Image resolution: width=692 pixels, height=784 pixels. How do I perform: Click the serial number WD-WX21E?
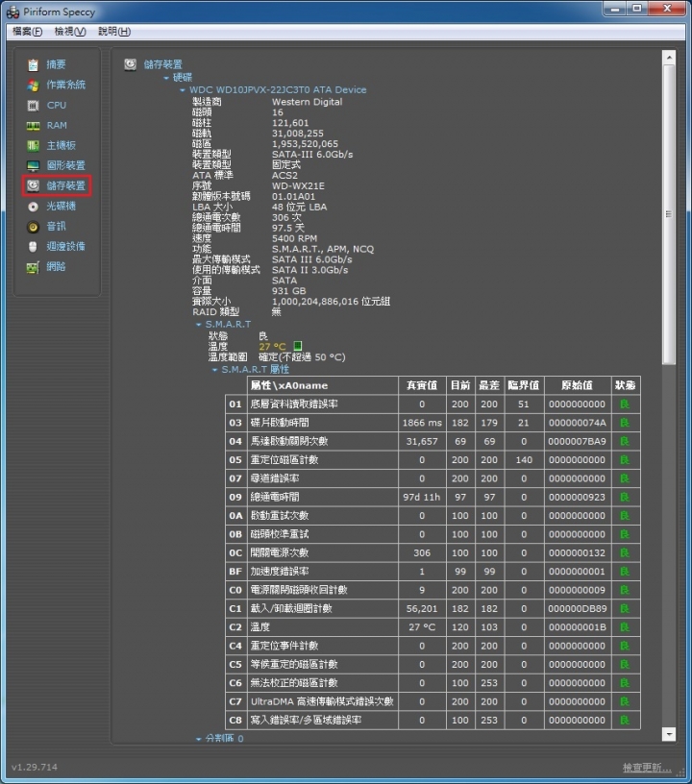[x=298, y=186]
